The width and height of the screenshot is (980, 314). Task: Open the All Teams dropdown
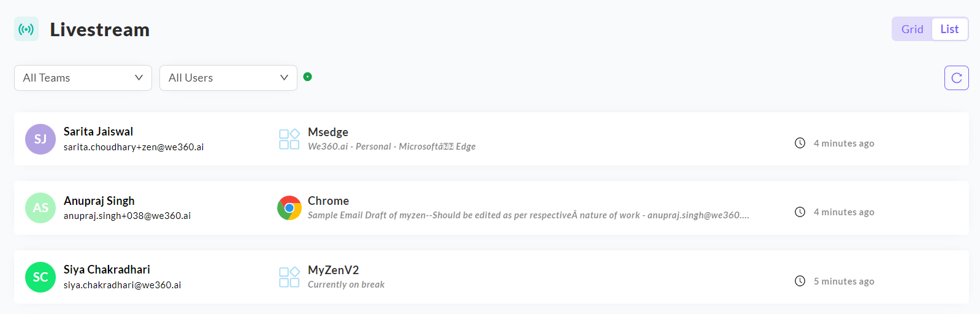83,78
